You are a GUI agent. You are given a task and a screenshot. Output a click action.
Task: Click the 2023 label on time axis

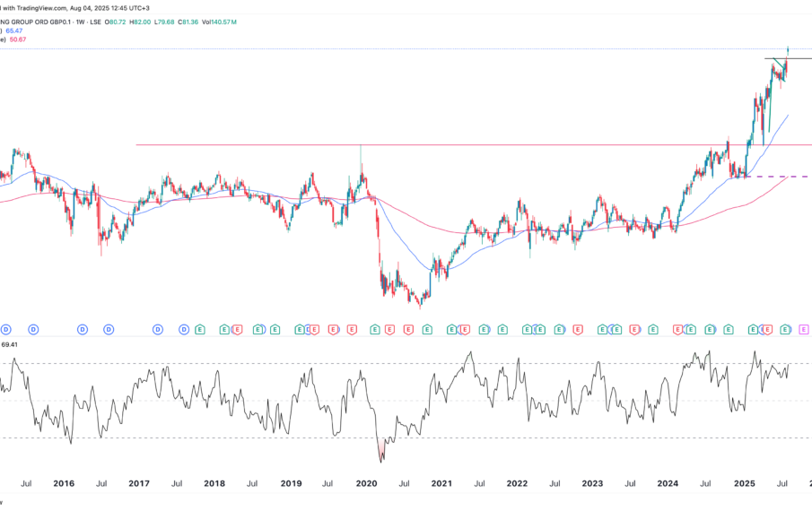tap(592, 484)
